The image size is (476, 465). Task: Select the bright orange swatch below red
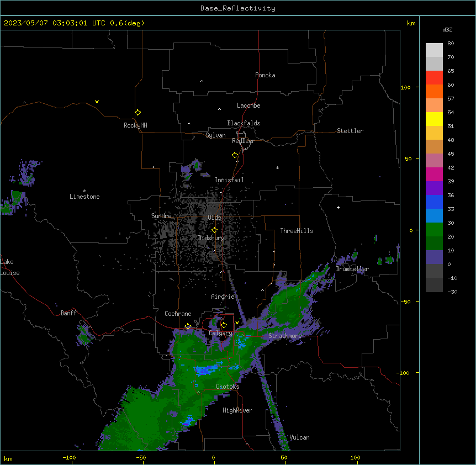tap(434, 91)
